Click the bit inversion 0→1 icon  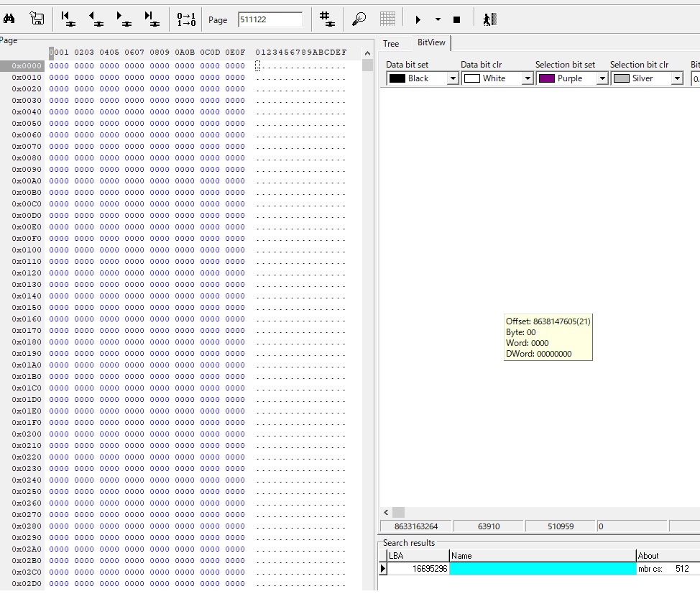click(186, 19)
